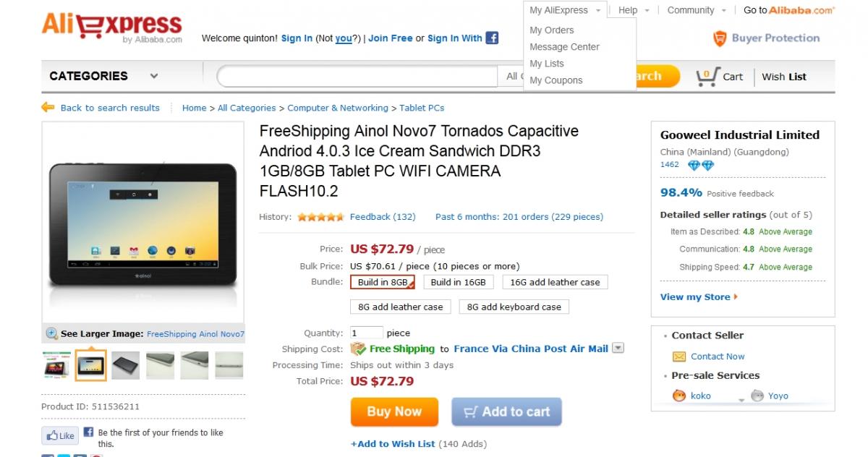The image size is (868, 457).
Task: Click the AliExpress logo
Action: (x=111, y=27)
